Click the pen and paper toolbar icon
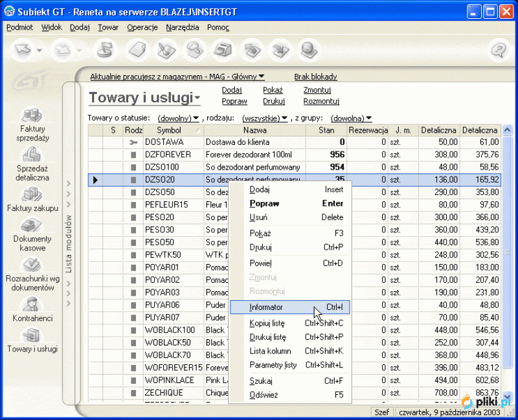 166,50
